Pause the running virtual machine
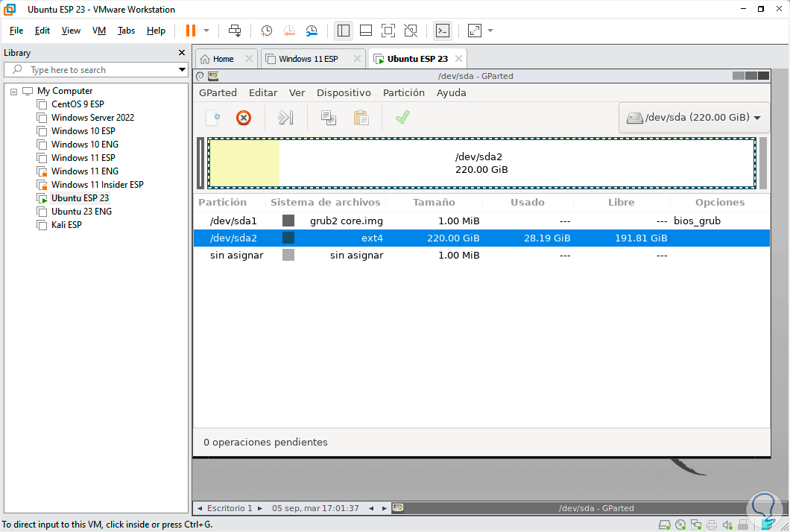The image size is (790, 532). pos(191,31)
